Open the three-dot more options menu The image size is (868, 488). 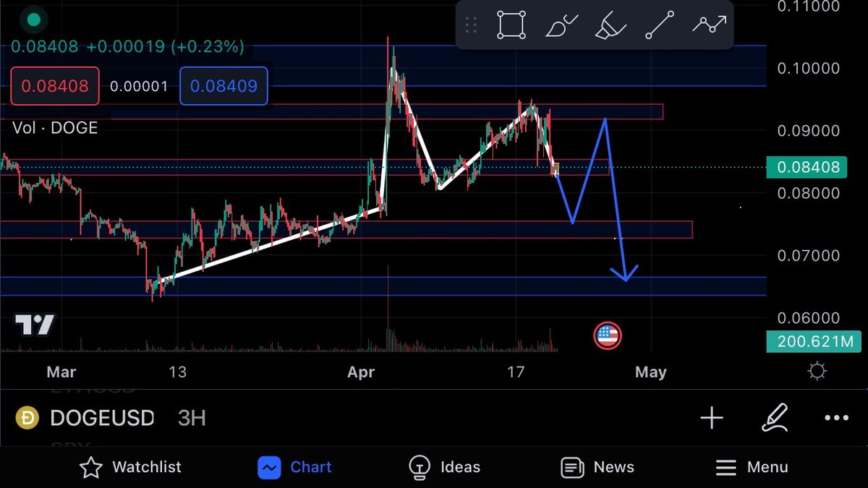(837, 418)
